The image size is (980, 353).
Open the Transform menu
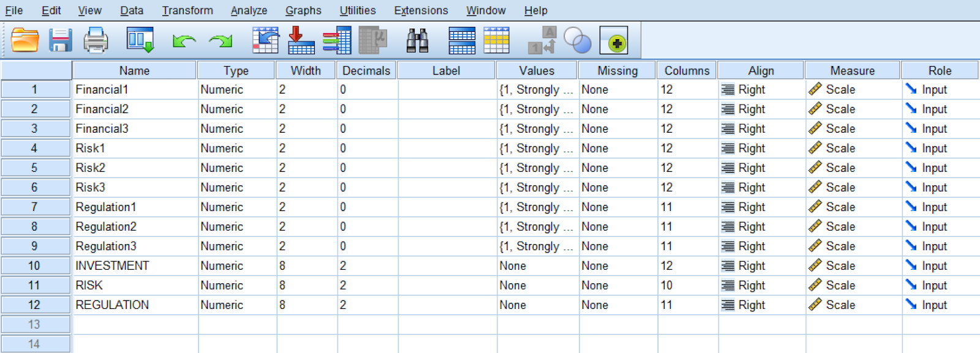(x=187, y=10)
